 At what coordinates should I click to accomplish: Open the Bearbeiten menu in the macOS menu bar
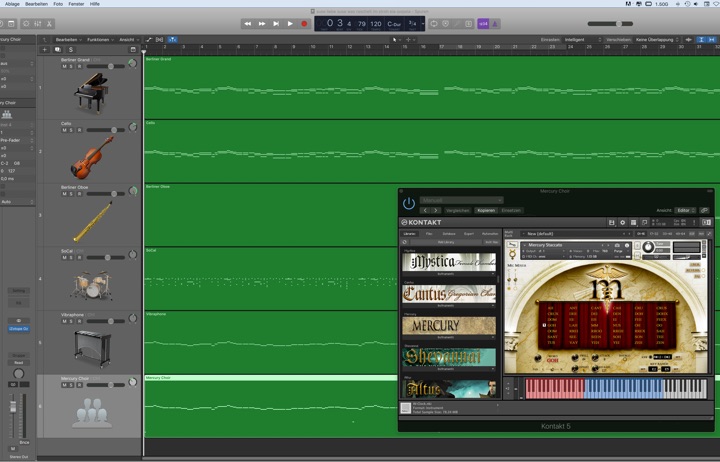(37, 4)
